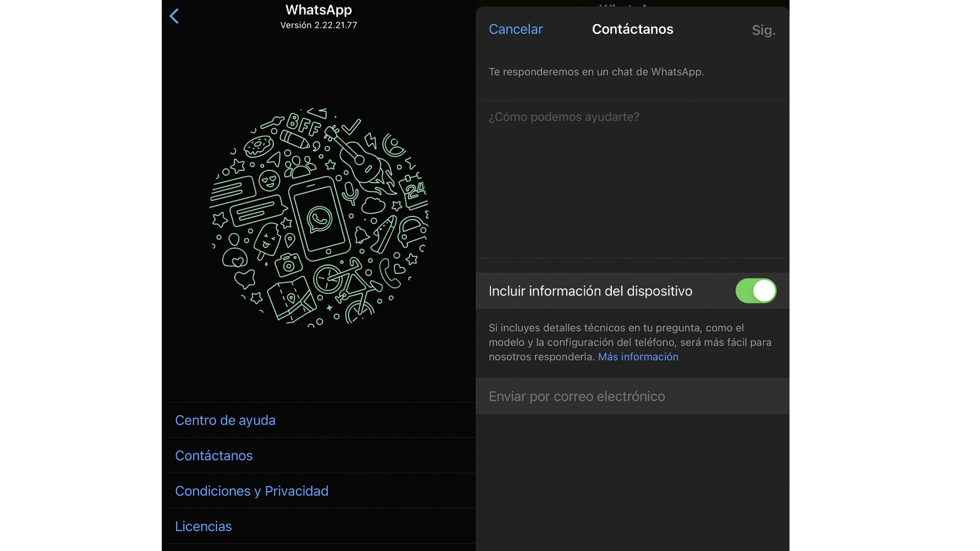Tap Te responderemos en un chat de WhatsApp text
This screenshot has width=980, height=551.
point(596,71)
